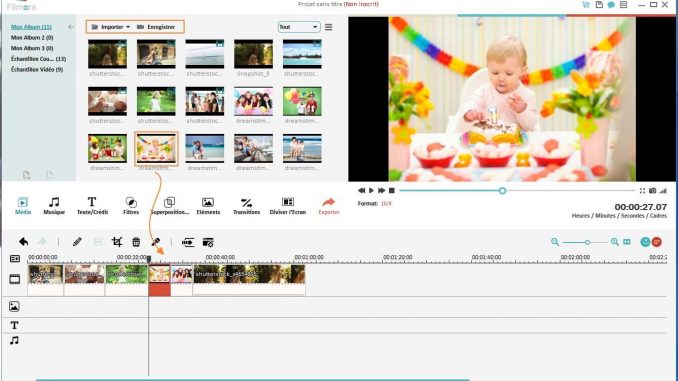Click the red round icon beside zoom controls
The image size is (678, 381).
(657, 242)
